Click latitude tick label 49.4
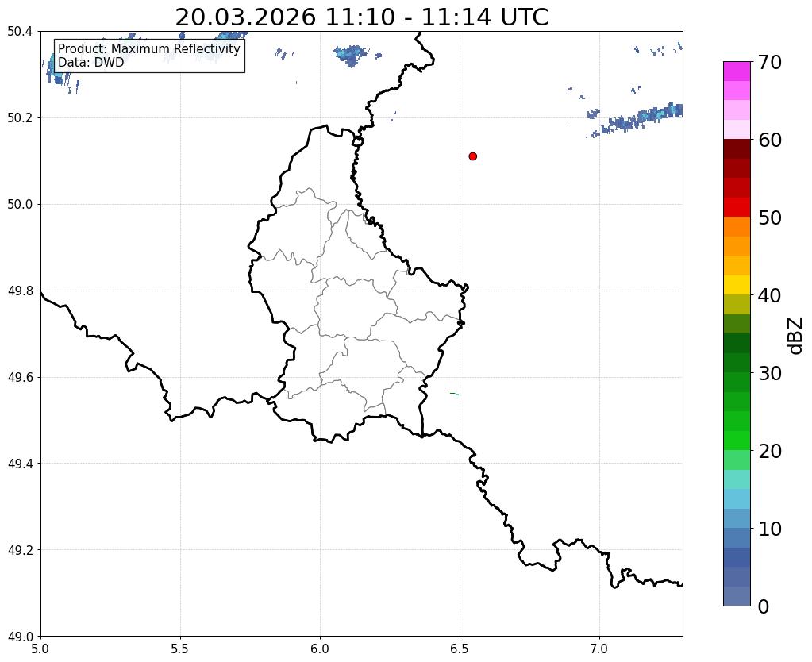The height and width of the screenshot is (662, 812). click(20, 464)
